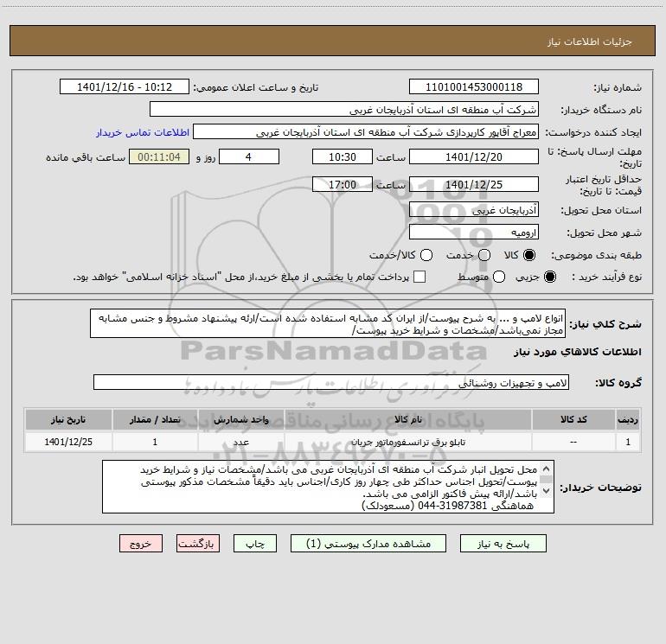Click تعداد / مقدار column header
This screenshot has height=644, width=666.
click(155, 419)
